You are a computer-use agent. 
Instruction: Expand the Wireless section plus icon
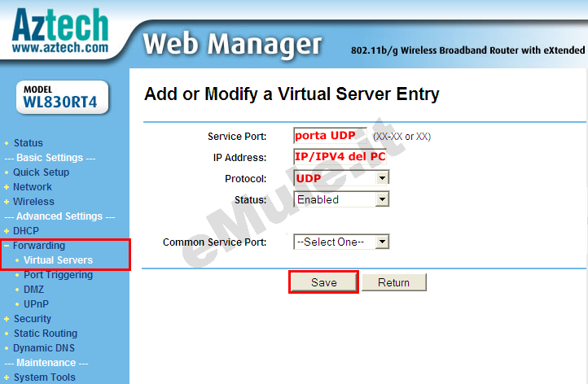(x=7, y=202)
